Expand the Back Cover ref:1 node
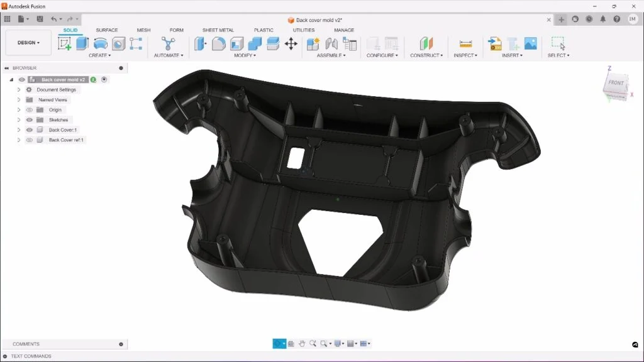The image size is (644, 362). 18,140
